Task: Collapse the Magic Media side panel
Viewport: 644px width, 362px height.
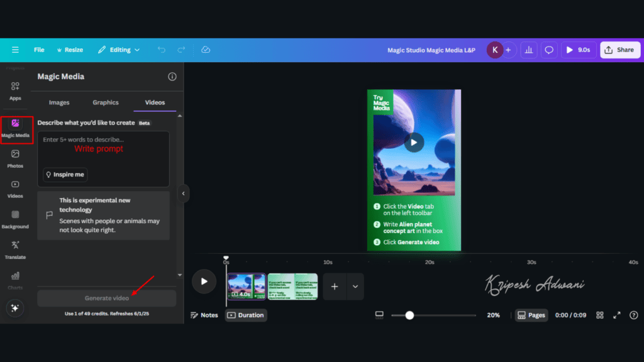Action: [183, 194]
